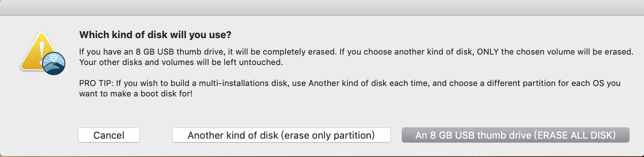Screen dimensions: 644x157
Task: Click the line "Your other disks and volumes"
Action: pyautogui.click(x=181, y=62)
